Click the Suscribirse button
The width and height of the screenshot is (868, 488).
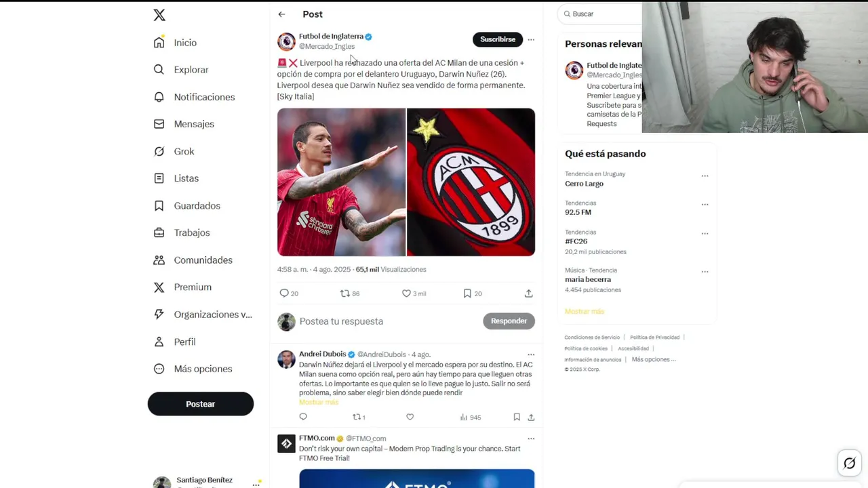498,39
